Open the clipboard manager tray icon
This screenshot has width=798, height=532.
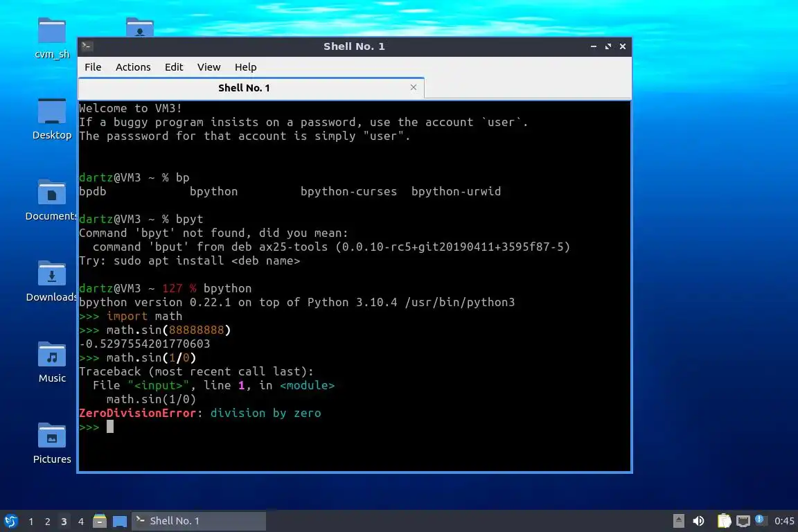724,521
